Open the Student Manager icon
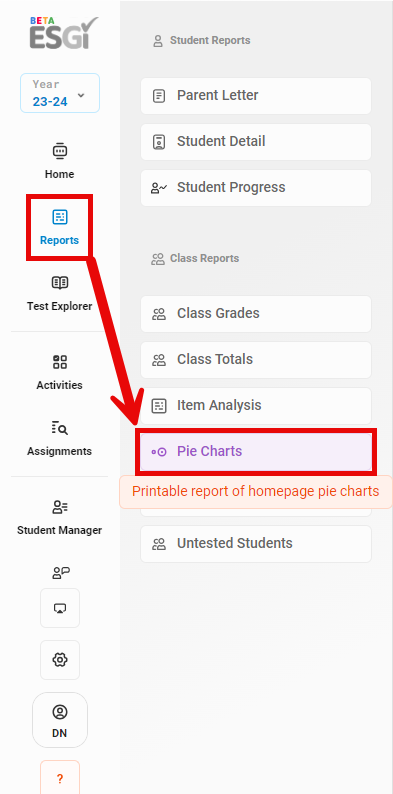393x794 pixels. point(60,507)
